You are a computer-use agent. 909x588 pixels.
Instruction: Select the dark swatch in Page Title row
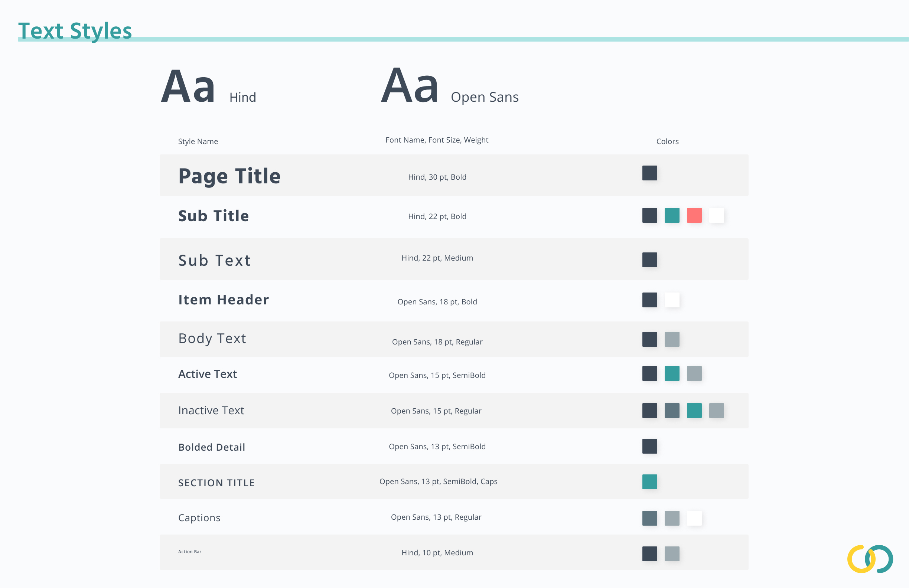pyautogui.click(x=650, y=173)
